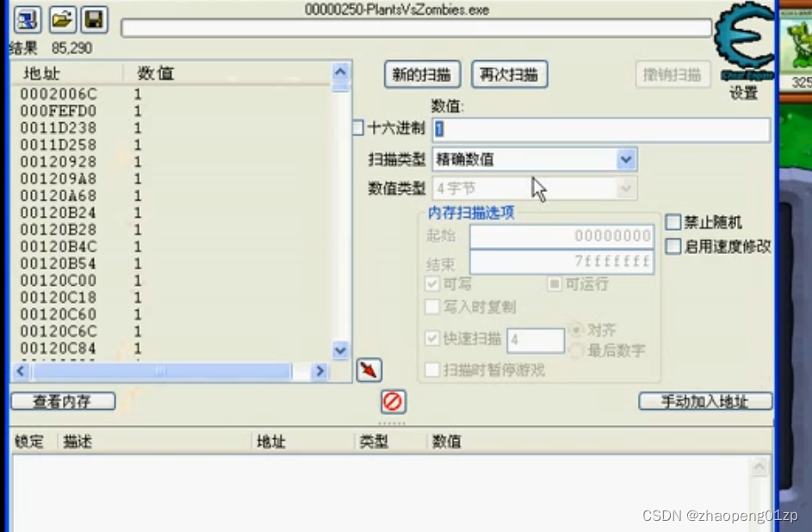The image size is (812, 532).
Task: Toggle the 快速扫描 fast scan checkbox
Action: (432, 339)
